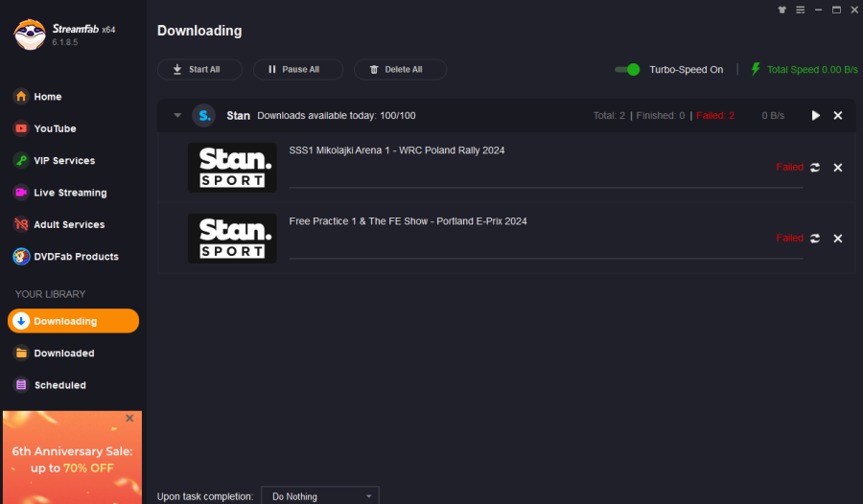This screenshot has height=504, width=863.
Task: Click the Free Practice 1 & FE Show title
Action: (x=408, y=221)
